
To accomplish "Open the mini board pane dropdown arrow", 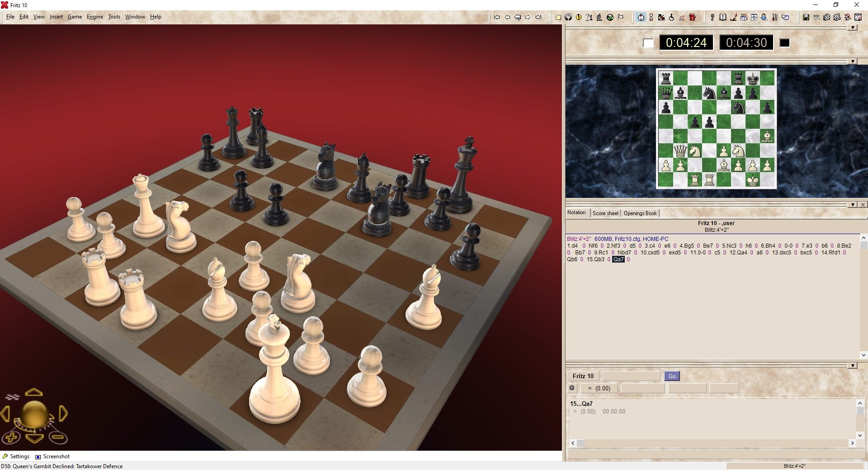I will pyautogui.click(x=853, y=61).
